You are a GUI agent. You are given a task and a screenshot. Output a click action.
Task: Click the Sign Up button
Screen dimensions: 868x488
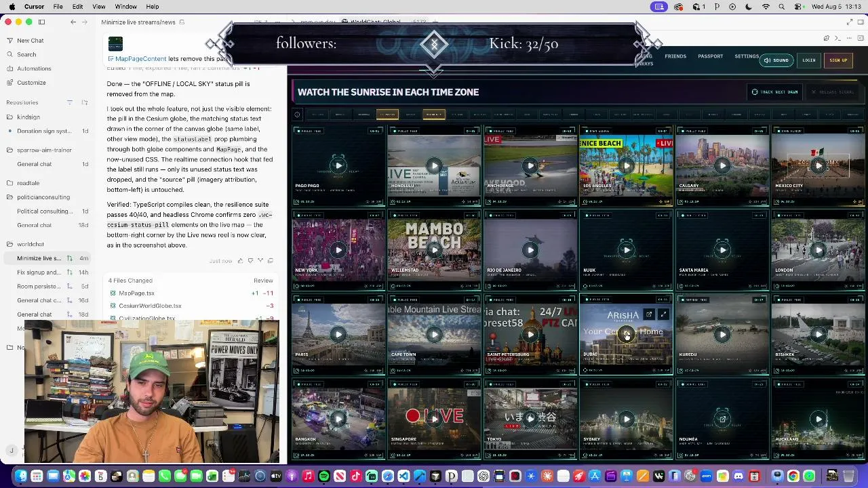point(838,60)
